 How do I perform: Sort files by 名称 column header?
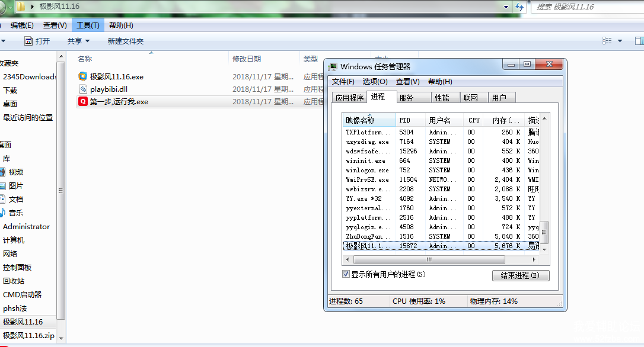coord(151,59)
